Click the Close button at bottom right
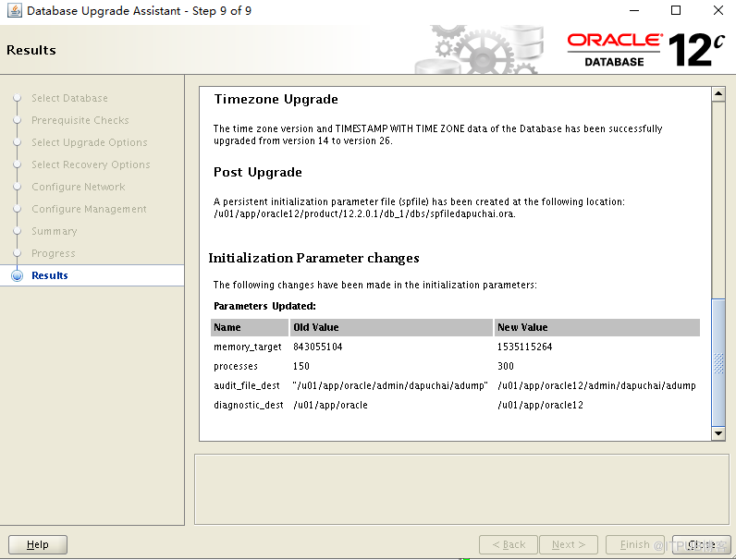Viewport: 736px width, 560px height. (701, 544)
